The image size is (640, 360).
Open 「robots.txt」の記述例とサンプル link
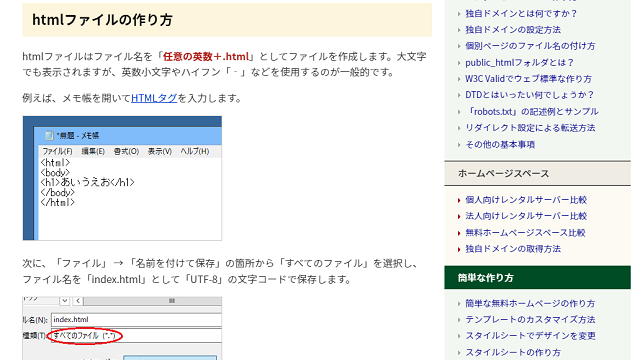click(x=532, y=111)
